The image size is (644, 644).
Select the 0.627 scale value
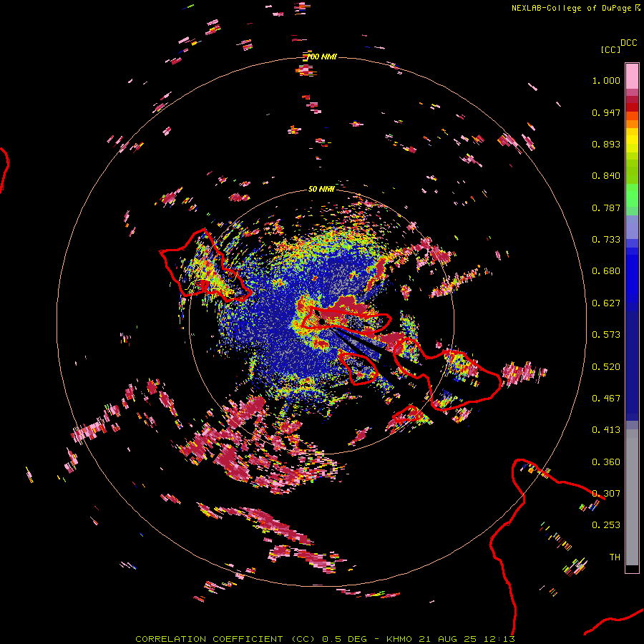tap(606, 303)
